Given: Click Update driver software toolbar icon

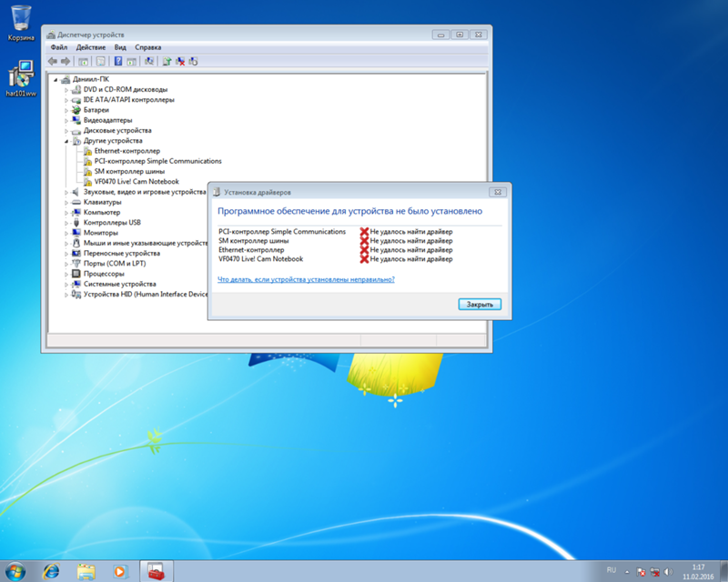Looking at the screenshot, I should 166,61.
